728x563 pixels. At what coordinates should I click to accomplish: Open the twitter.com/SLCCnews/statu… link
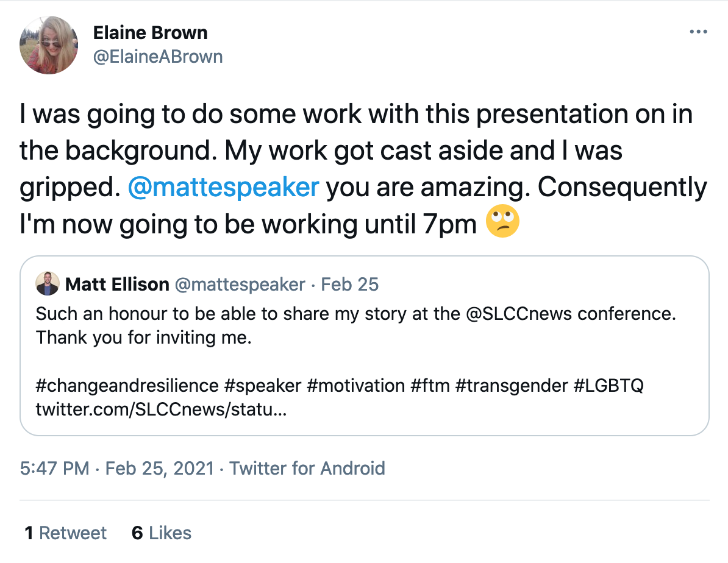pyautogui.click(x=161, y=409)
